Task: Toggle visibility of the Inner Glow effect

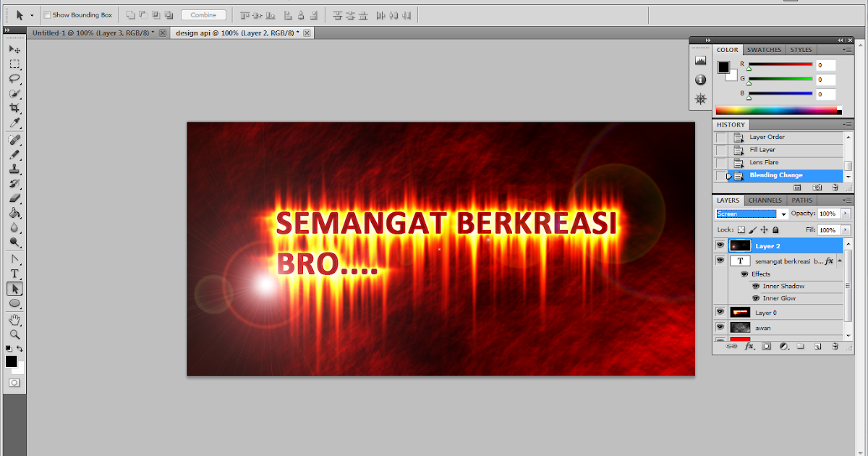Action: (756, 298)
